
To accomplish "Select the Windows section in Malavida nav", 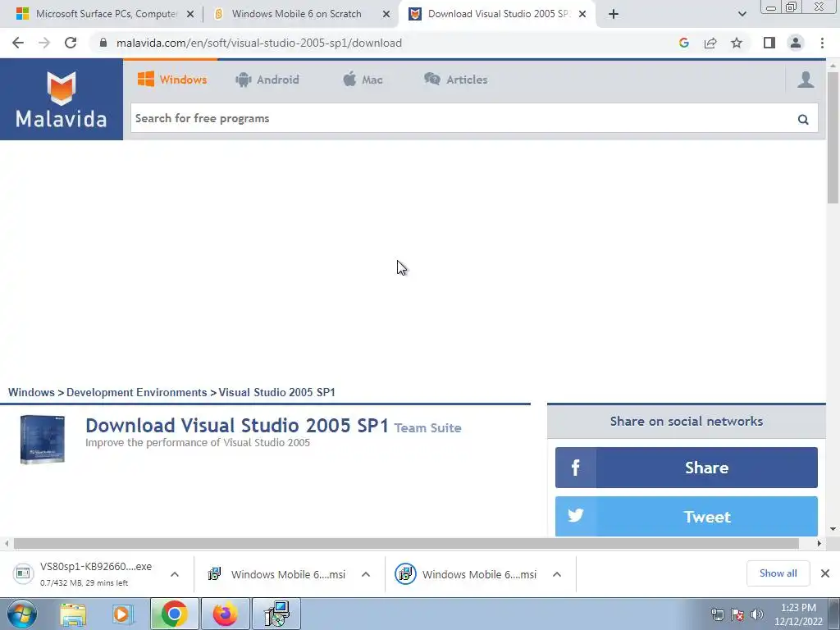I will pos(172,80).
